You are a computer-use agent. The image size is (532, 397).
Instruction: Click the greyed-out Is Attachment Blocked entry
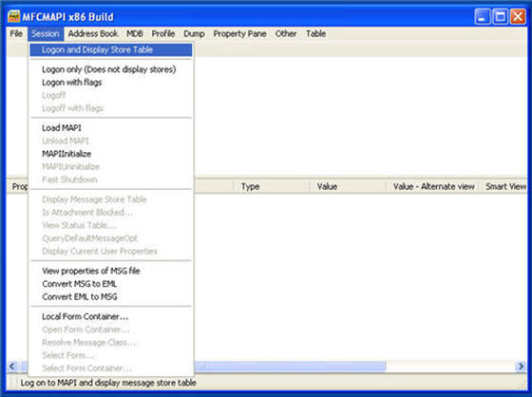111,213
